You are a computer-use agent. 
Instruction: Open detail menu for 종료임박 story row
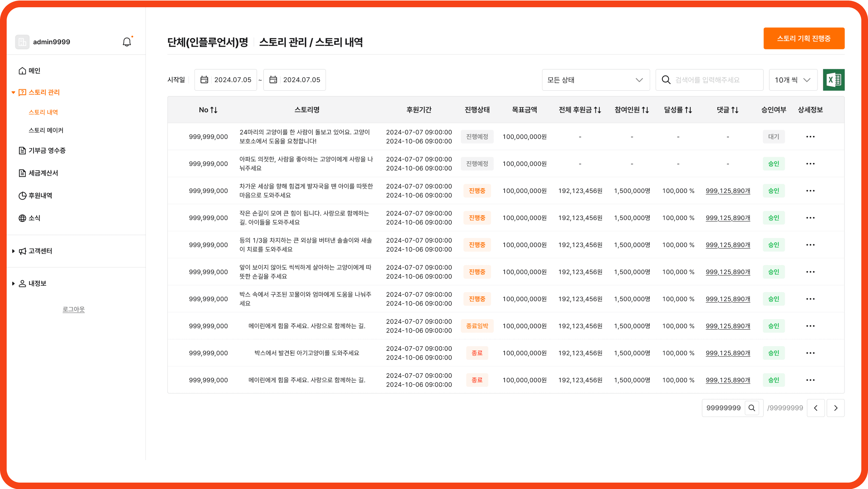[x=810, y=326]
